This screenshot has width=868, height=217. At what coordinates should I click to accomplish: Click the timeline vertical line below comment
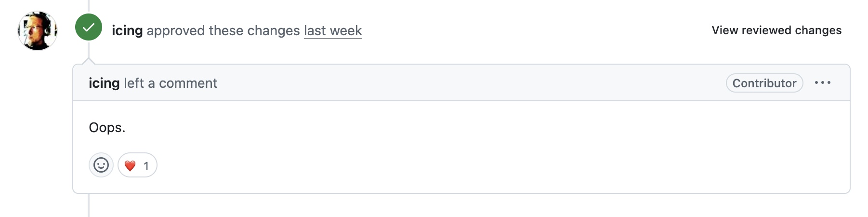point(89,206)
